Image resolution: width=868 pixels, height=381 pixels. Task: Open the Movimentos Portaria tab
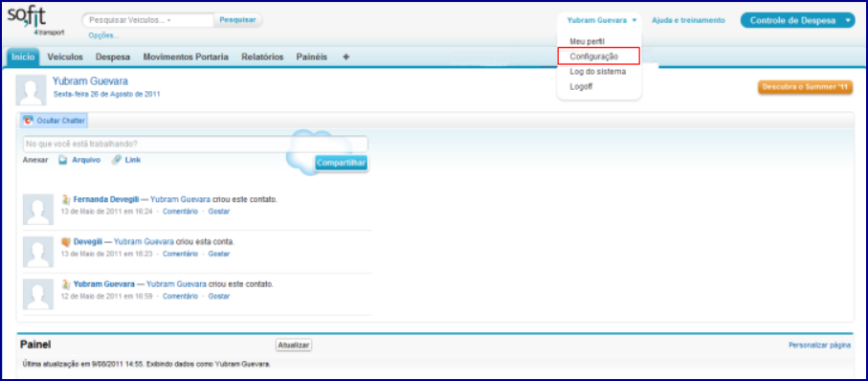[x=186, y=56]
